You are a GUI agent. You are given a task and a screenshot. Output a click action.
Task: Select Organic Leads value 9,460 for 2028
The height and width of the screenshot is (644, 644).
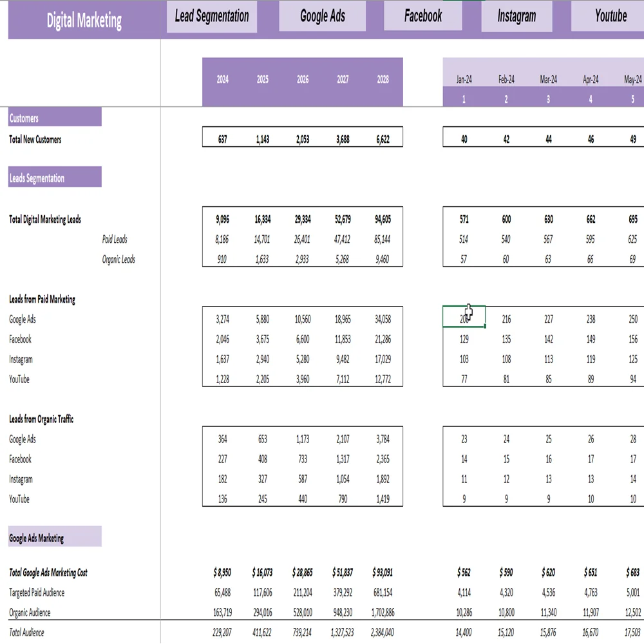click(383, 260)
